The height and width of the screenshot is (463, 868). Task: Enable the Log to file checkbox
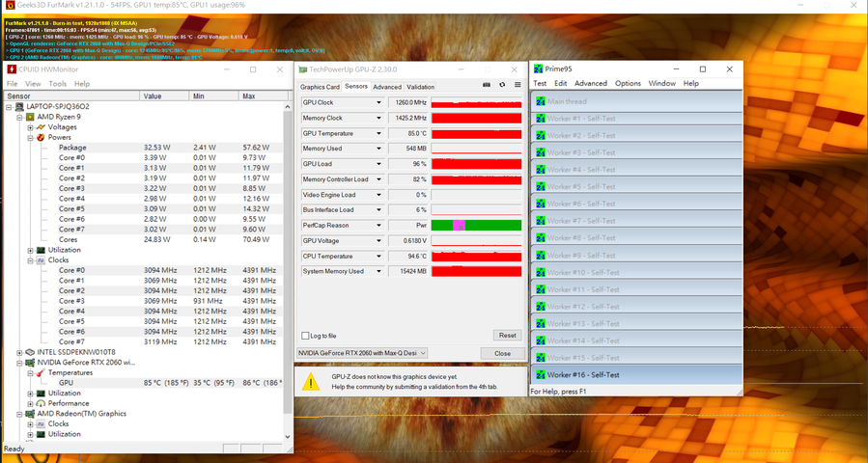(x=305, y=336)
